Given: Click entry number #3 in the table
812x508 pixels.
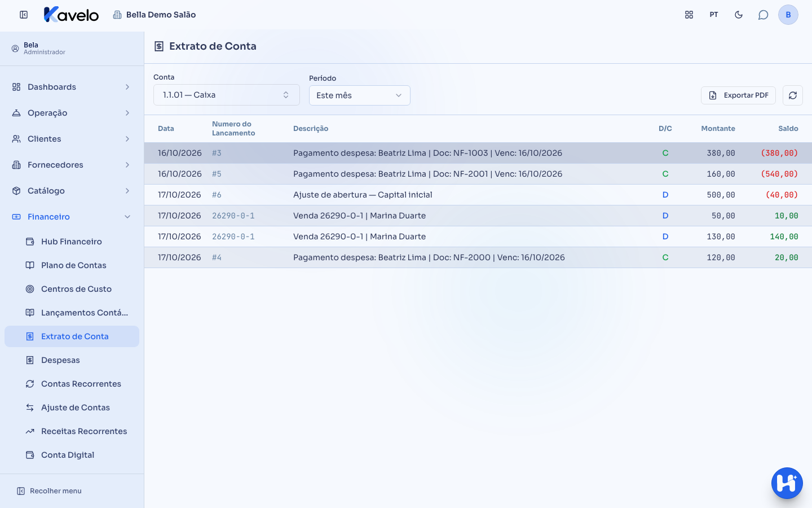Looking at the screenshot, I should point(217,153).
